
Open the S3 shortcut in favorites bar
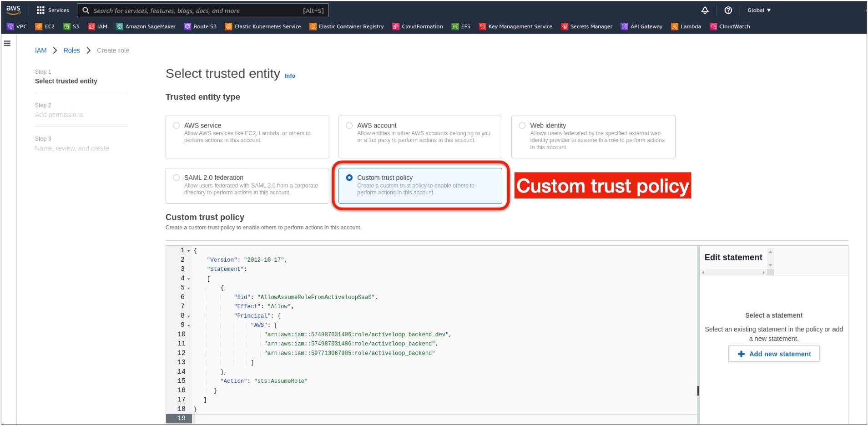tap(71, 26)
